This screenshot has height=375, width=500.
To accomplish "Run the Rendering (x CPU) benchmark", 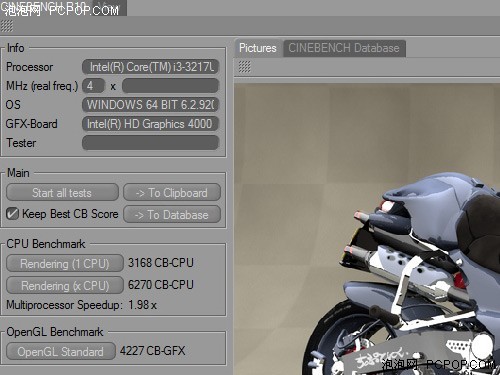I will [x=65, y=285].
